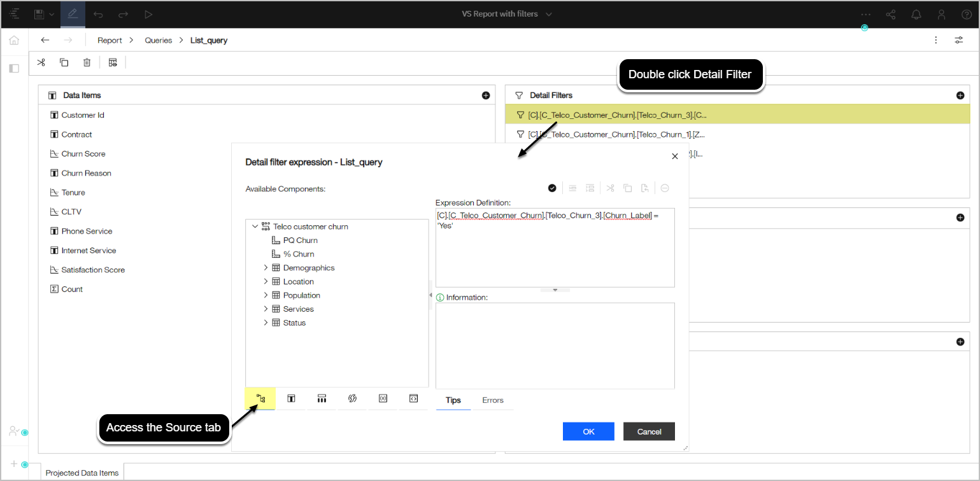Toggle the side panel icon below Home
The image size is (980, 481).
coord(14,68)
